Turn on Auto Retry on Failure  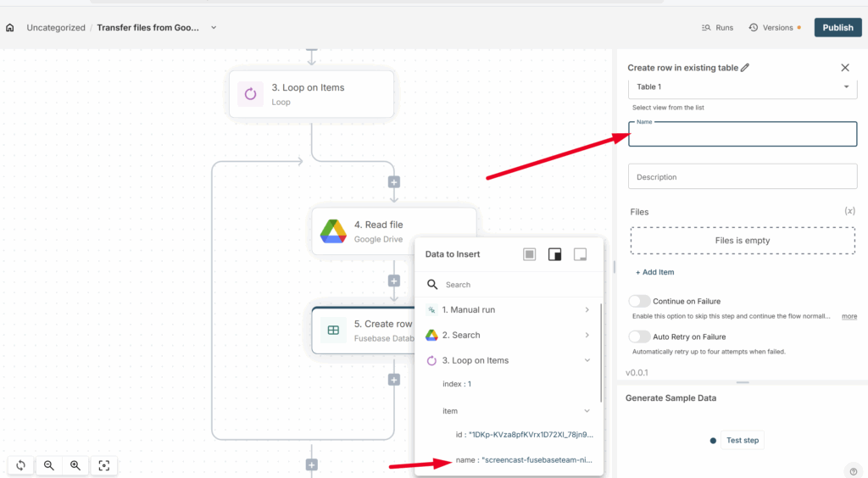[x=640, y=336]
